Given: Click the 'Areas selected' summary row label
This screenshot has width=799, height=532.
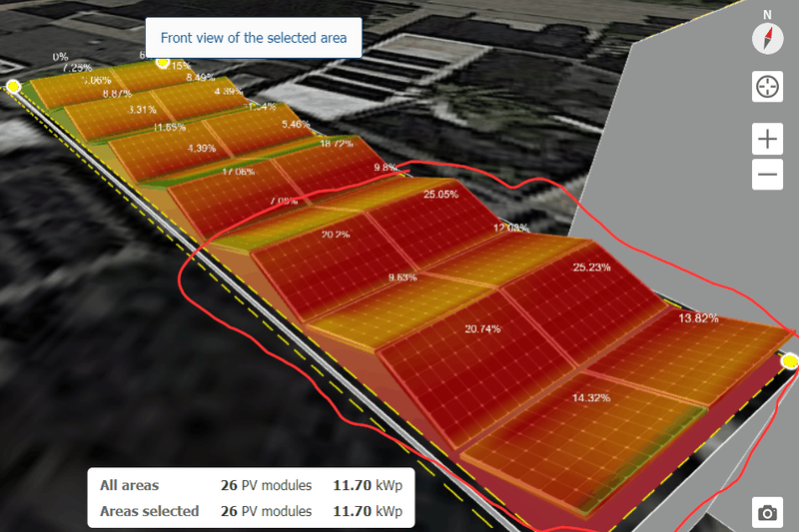Looking at the screenshot, I should (149, 511).
